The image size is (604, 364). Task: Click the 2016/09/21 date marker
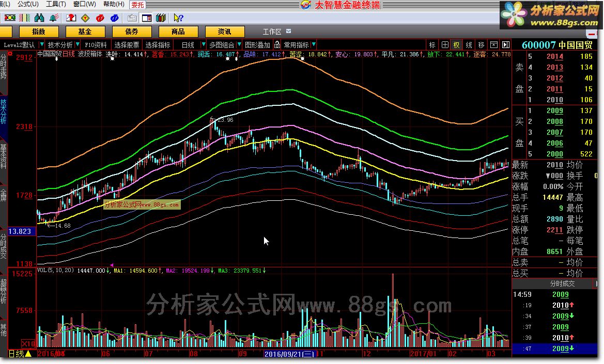(289, 354)
